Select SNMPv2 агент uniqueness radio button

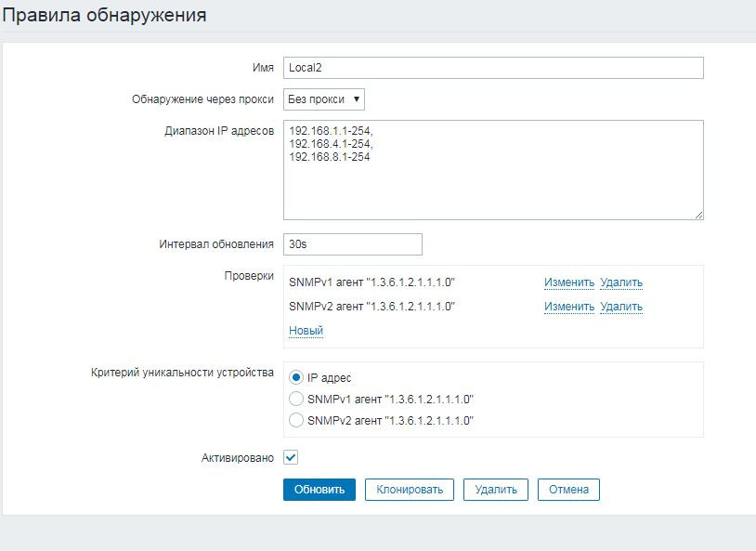(x=296, y=420)
